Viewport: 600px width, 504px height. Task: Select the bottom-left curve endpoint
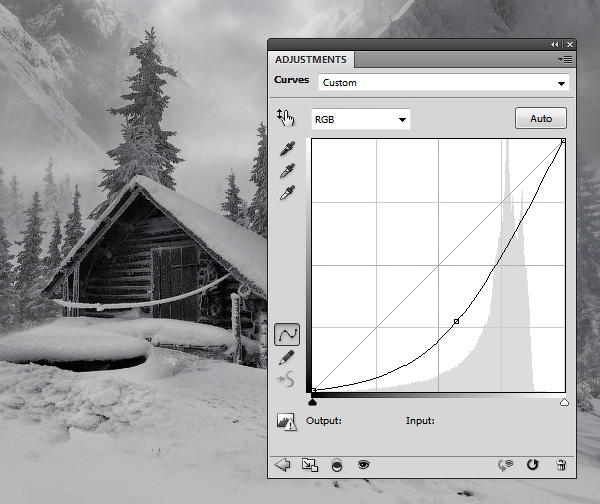pos(314,390)
